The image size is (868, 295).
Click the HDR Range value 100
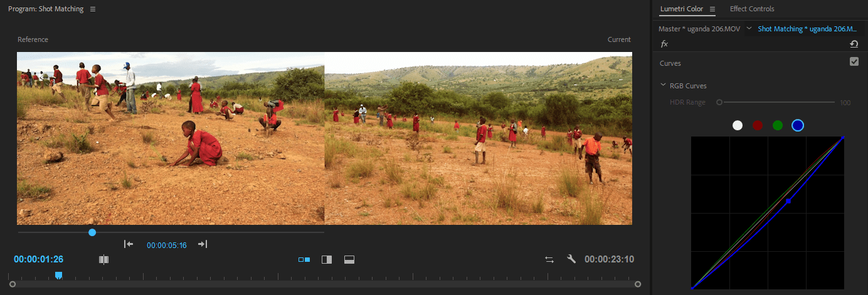click(845, 103)
